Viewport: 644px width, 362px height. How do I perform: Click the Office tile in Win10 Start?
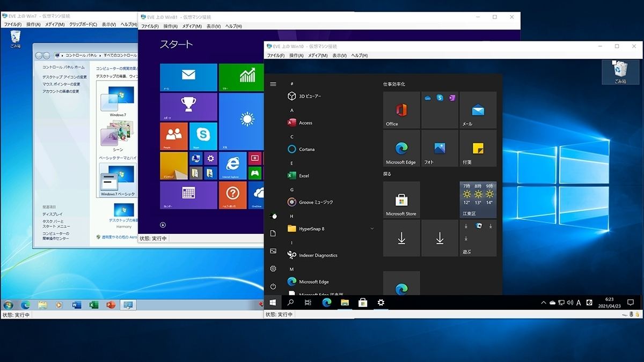click(x=401, y=110)
